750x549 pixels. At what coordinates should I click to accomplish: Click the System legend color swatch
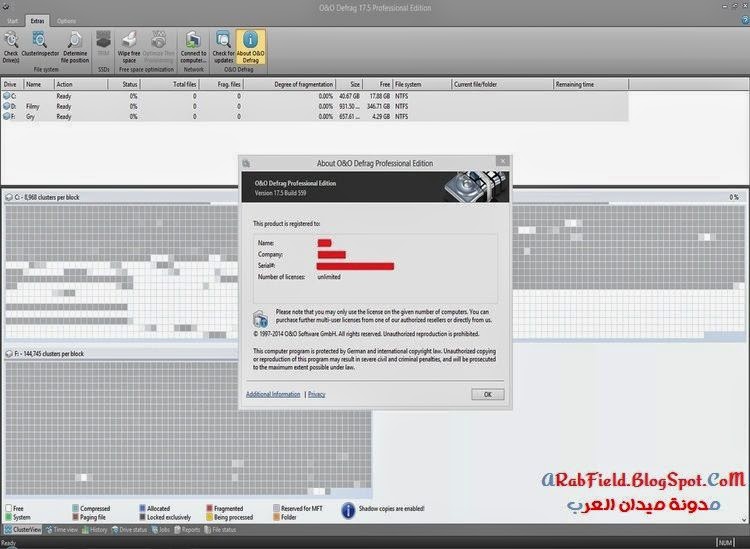[9, 517]
